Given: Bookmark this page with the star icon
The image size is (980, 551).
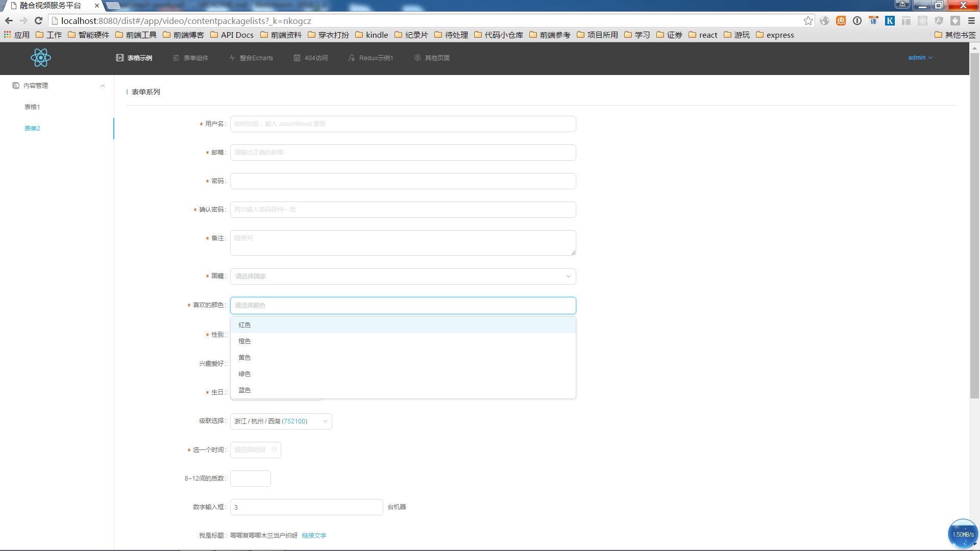Looking at the screenshot, I should tap(808, 21).
